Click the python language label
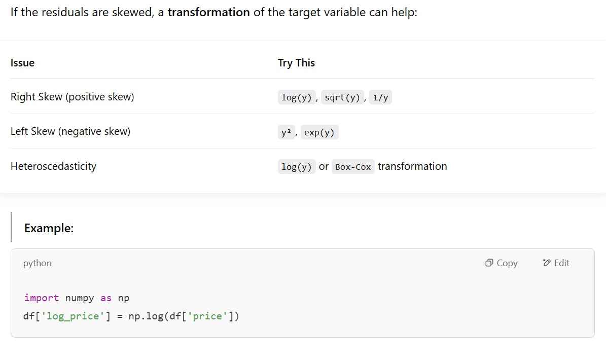This screenshot has height=364, width=606. 37,263
